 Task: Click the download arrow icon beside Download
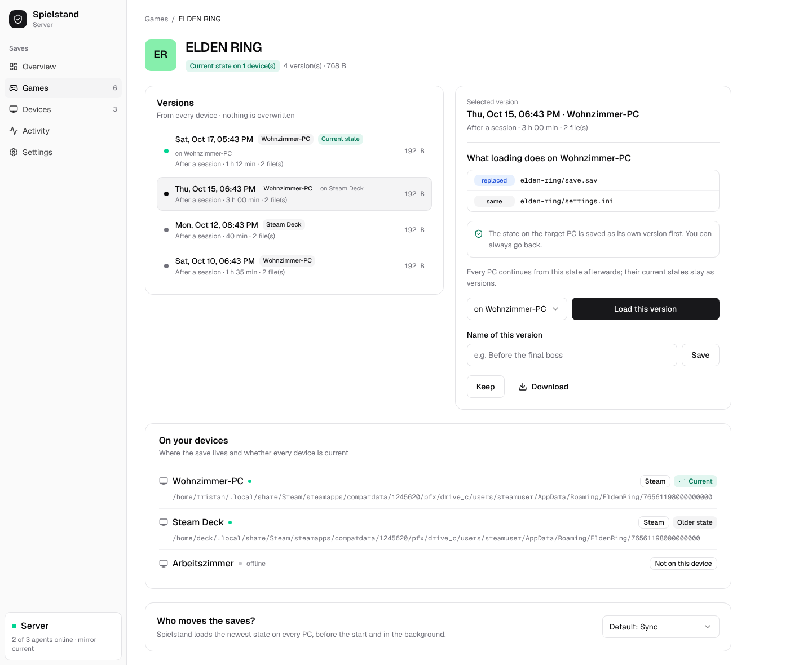523,387
